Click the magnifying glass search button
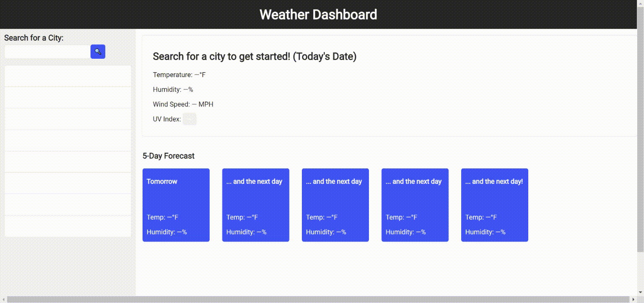The height and width of the screenshot is (303, 644). 98,52
